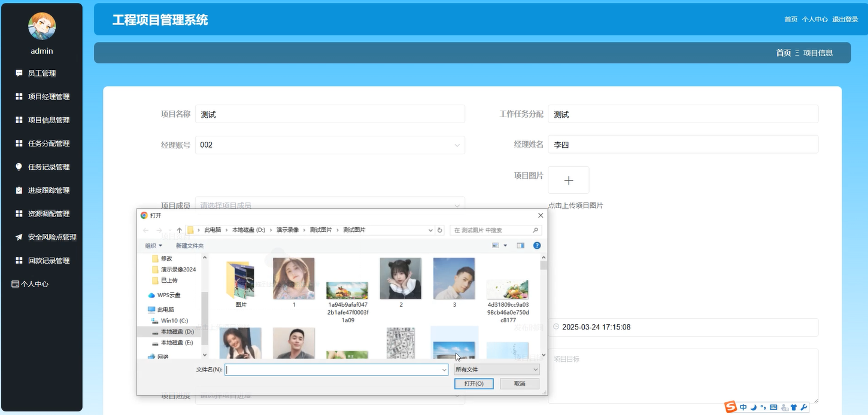Toggle full/half width with the moon icon
Viewport: 868px width, 415px height.
point(754,407)
